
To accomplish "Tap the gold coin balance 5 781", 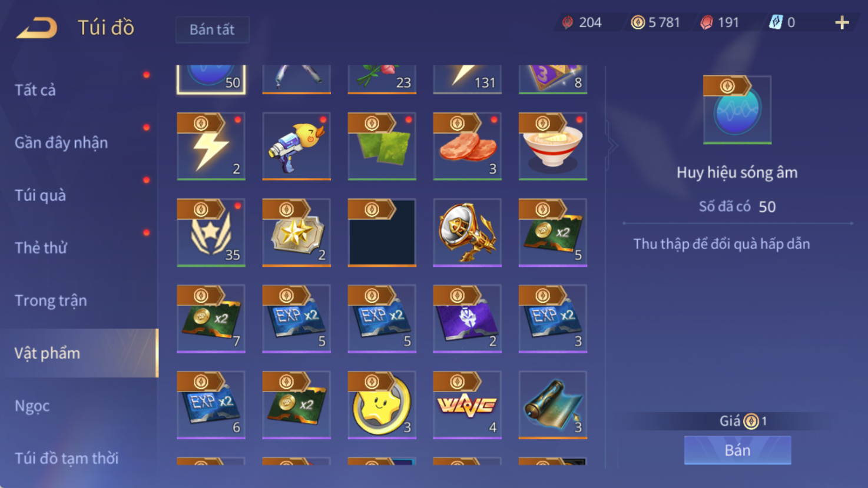I will (655, 22).
